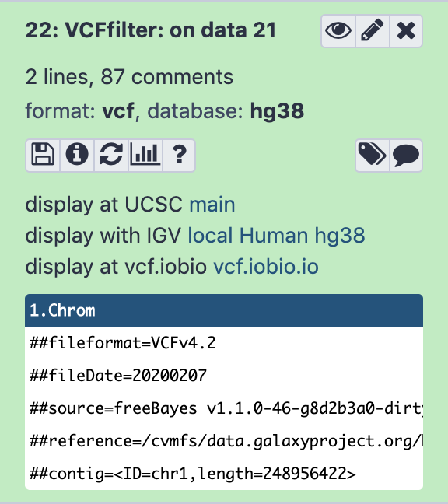Select the ##fileformat=VCFv4.2 line
The height and width of the screenshot is (504, 448).
click(224, 343)
